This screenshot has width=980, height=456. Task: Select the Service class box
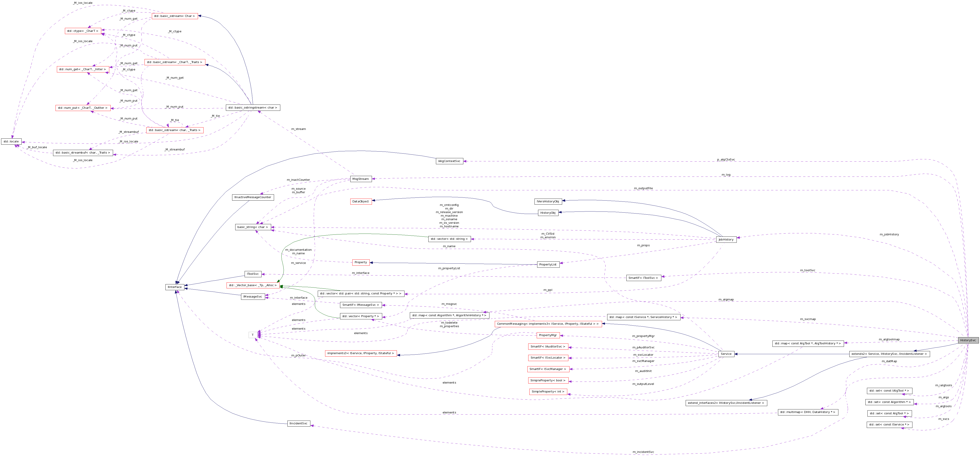pyautogui.click(x=727, y=354)
